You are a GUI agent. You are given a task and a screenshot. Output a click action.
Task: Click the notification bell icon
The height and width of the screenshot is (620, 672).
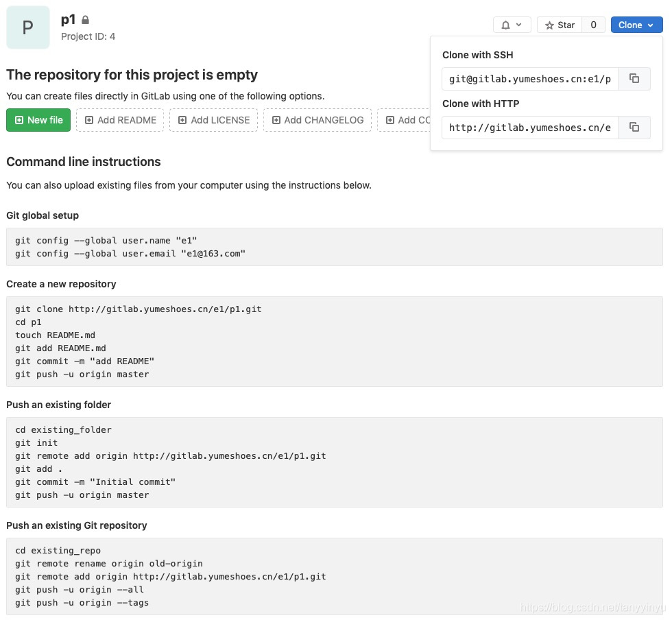505,25
